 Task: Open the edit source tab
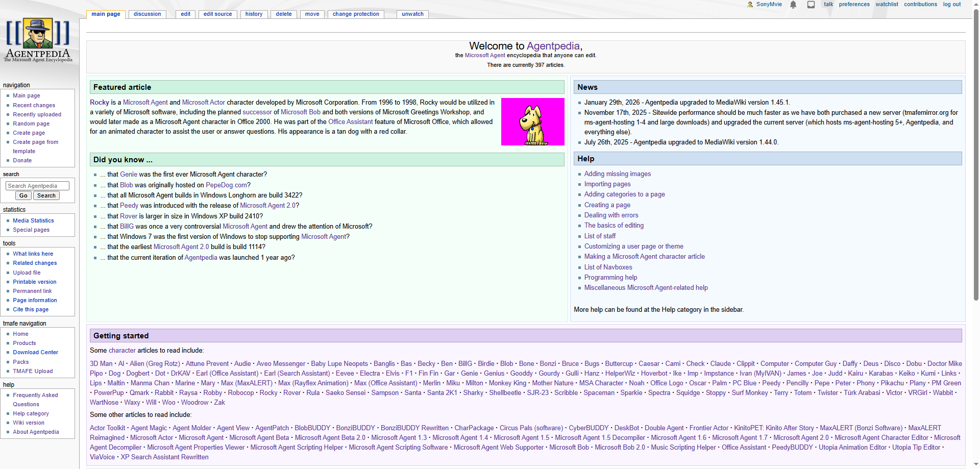(217, 14)
